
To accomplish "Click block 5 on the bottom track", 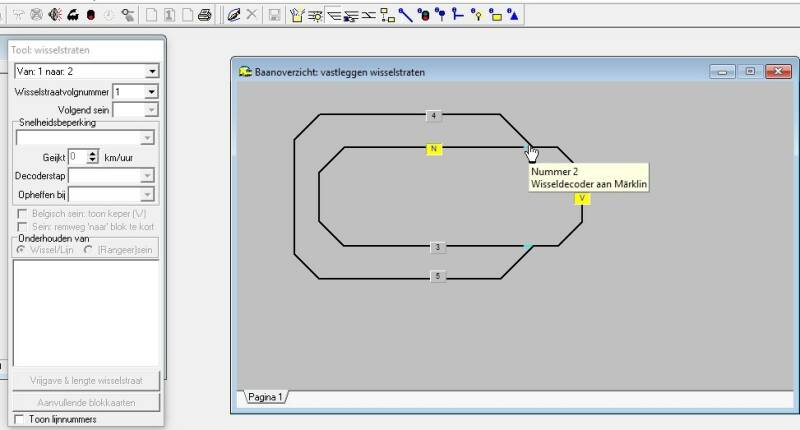I will (437, 276).
